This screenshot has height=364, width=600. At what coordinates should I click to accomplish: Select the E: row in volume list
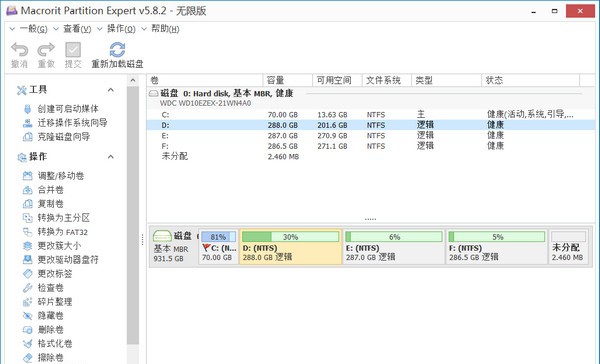click(370, 135)
